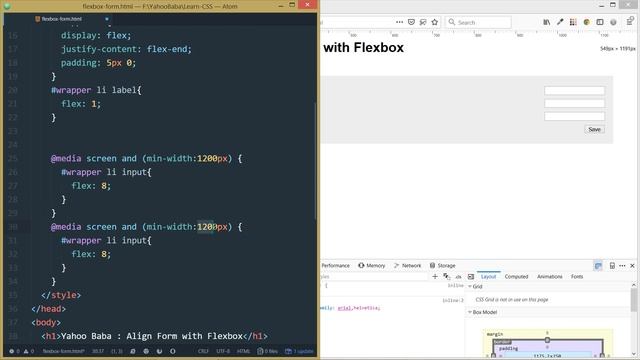Click in the Firefox Search box
Screen dimensions: 640x360
478,22
